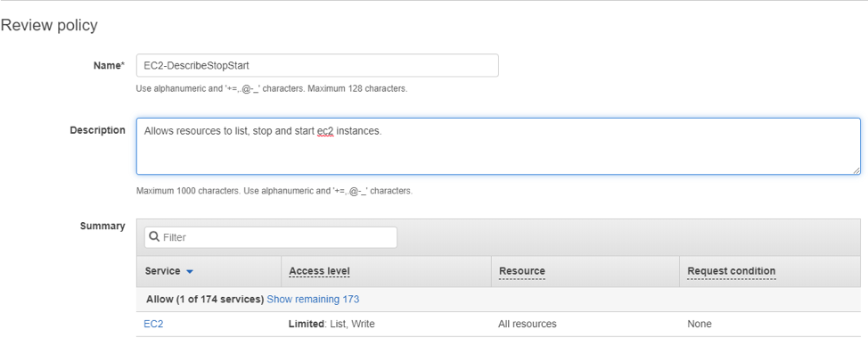Sort by the Service column arrow

point(190,271)
